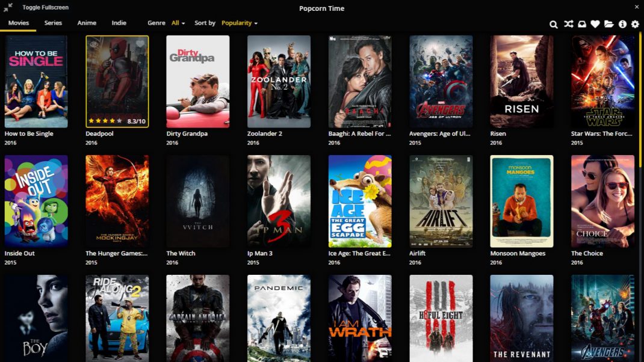This screenshot has height=362, width=644.
Task: Open the Inside Out poster
Action: (36, 201)
